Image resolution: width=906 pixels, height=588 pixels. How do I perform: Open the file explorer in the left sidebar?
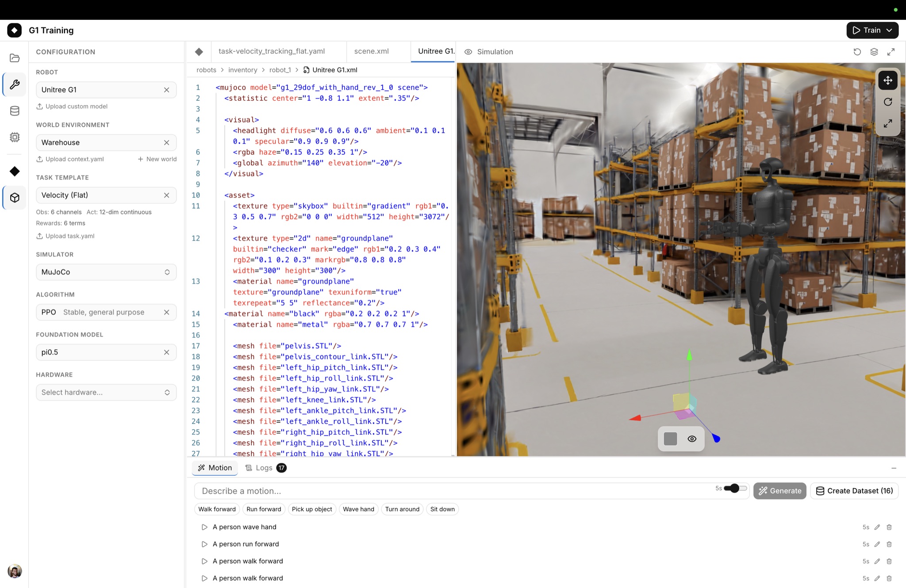coord(15,58)
